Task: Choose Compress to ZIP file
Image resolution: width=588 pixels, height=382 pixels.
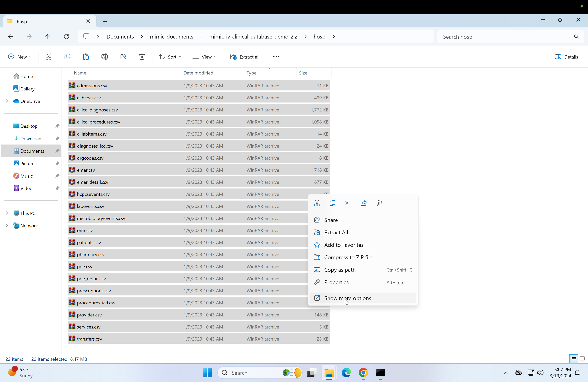Action: point(348,257)
